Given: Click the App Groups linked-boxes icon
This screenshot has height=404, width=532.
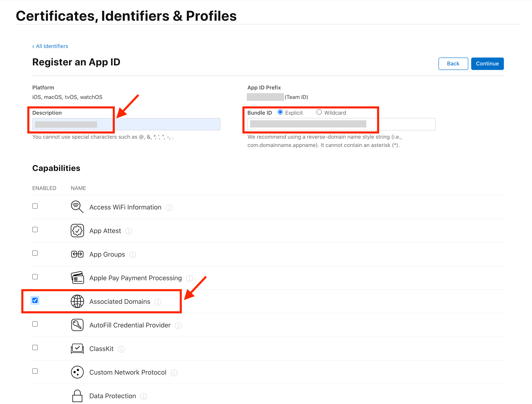Looking at the screenshot, I should coord(77,254).
